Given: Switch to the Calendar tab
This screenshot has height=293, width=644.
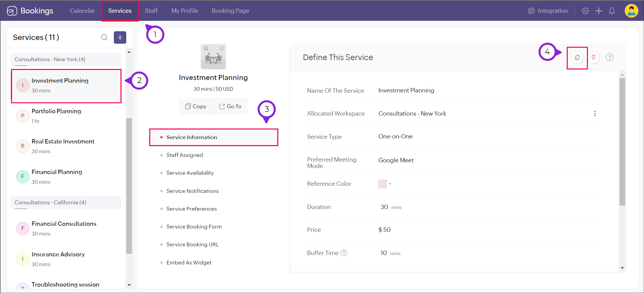Looking at the screenshot, I should tap(82, 11).
